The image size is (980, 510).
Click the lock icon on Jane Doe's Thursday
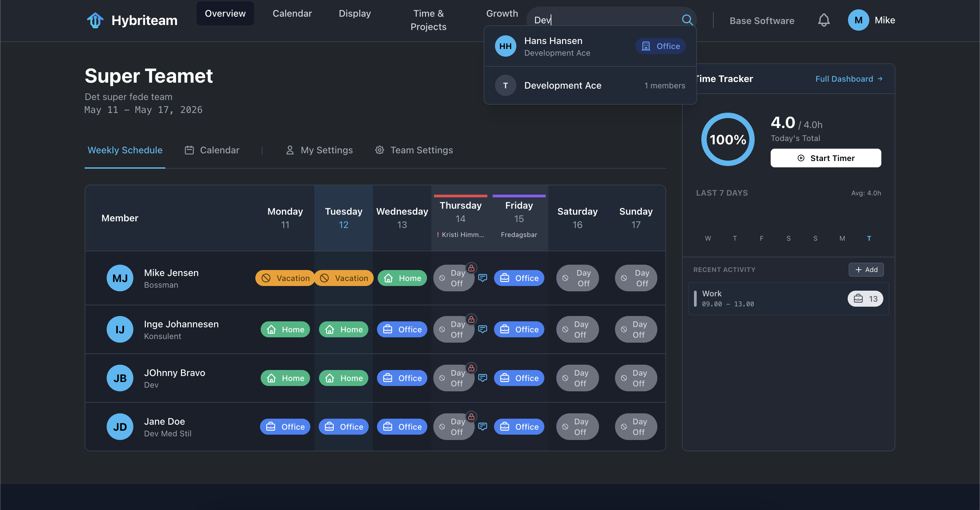[471, 417]
